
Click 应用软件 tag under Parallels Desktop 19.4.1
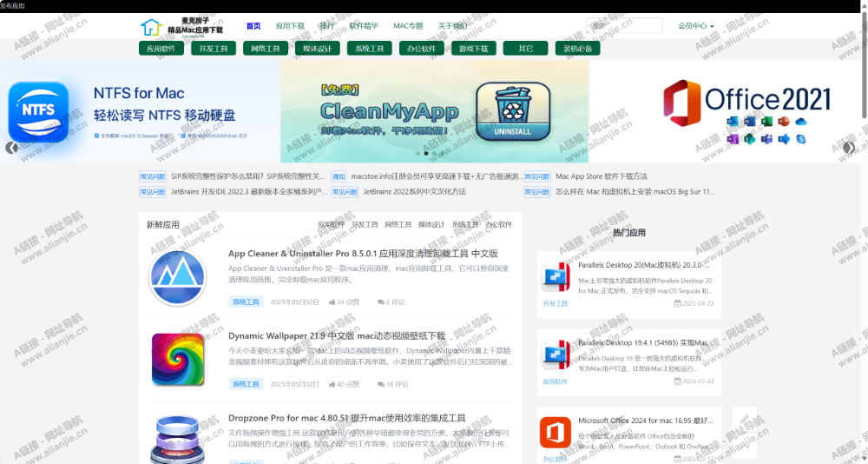point(556,381)
